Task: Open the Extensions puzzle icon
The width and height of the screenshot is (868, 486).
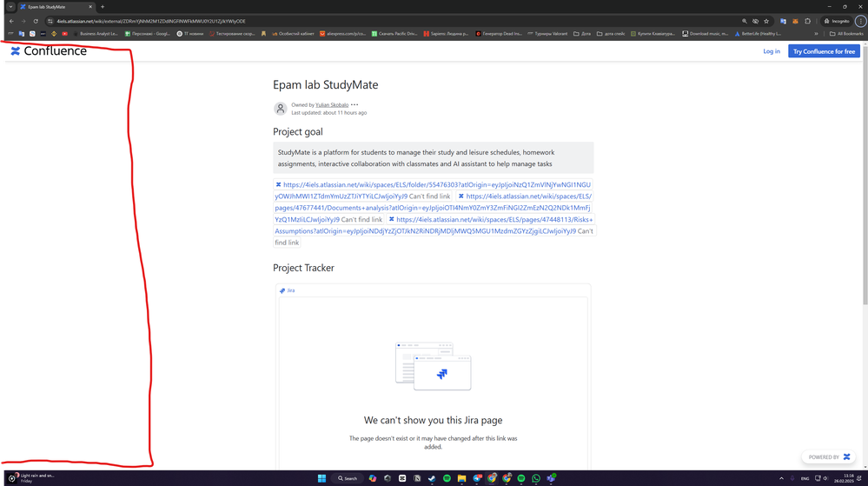Action: click(x=808, y=21)
